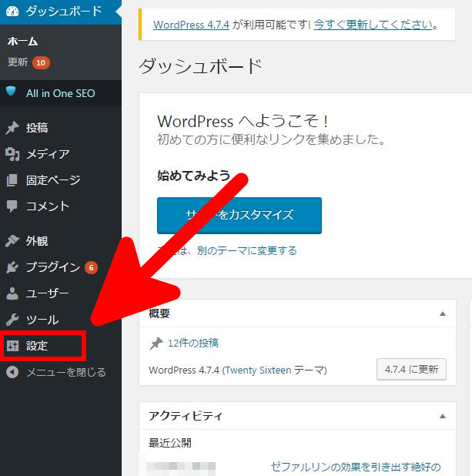
Task: Click the Users person icon
Action: click(12, 293)
